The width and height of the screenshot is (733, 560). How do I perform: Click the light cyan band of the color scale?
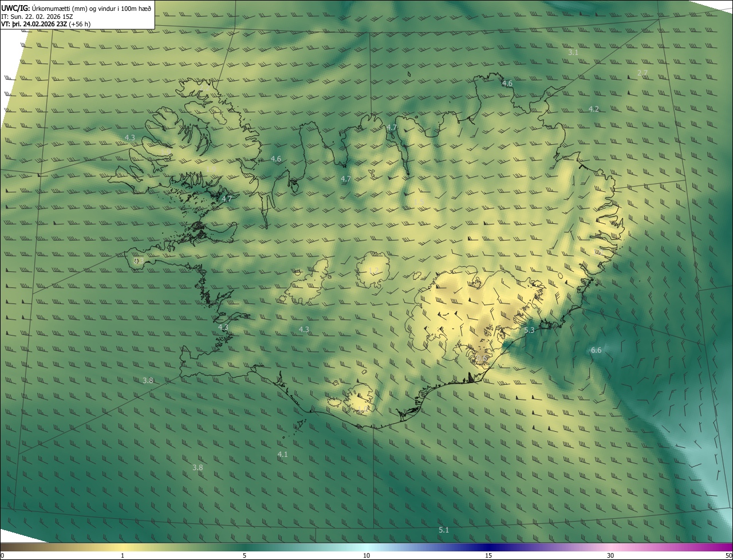click(366, 547)
